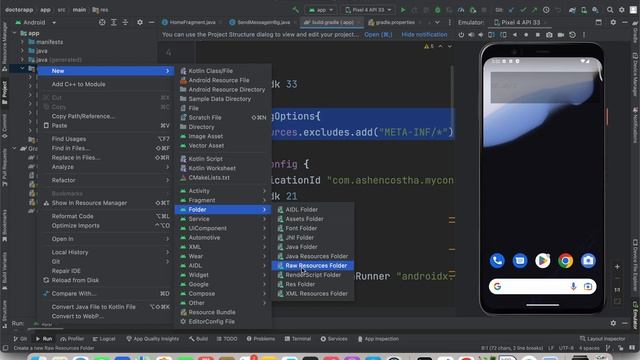Viewport: 640px width, 360px height.
Task: Open the 4 spaces indent selector
Action: pyautogui.click(x=589, y=348)
